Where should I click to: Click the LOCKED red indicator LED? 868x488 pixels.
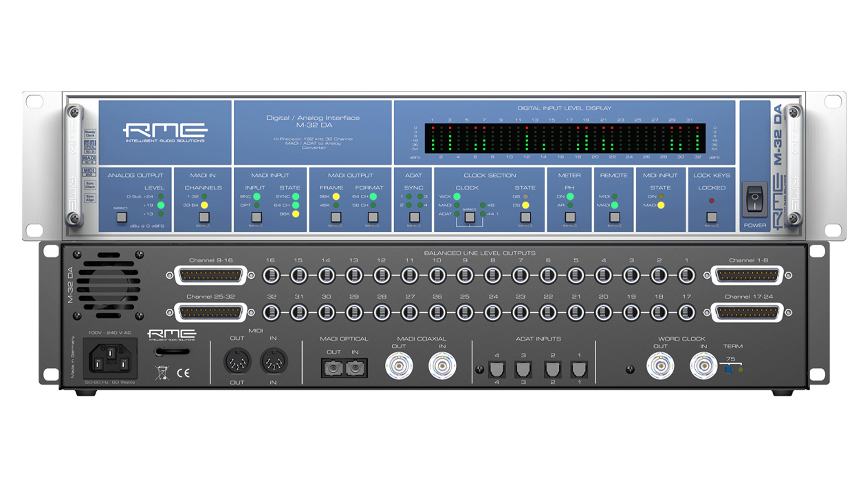click(712, 201)
